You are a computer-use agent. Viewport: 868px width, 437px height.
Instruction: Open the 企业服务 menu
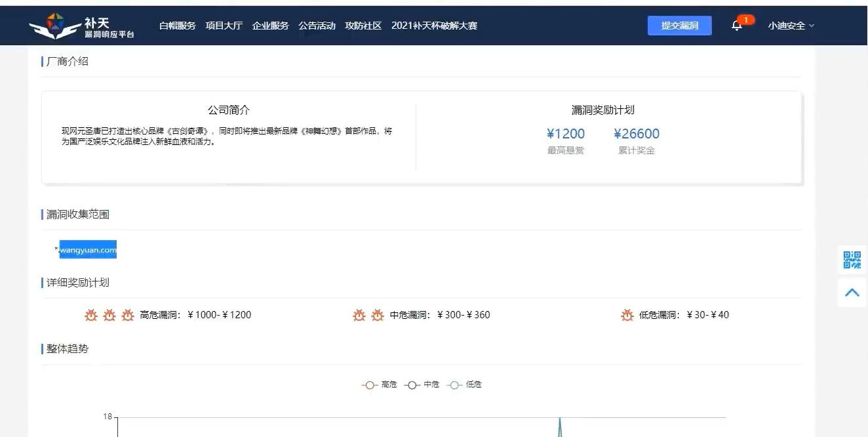(x=270, y=26)
